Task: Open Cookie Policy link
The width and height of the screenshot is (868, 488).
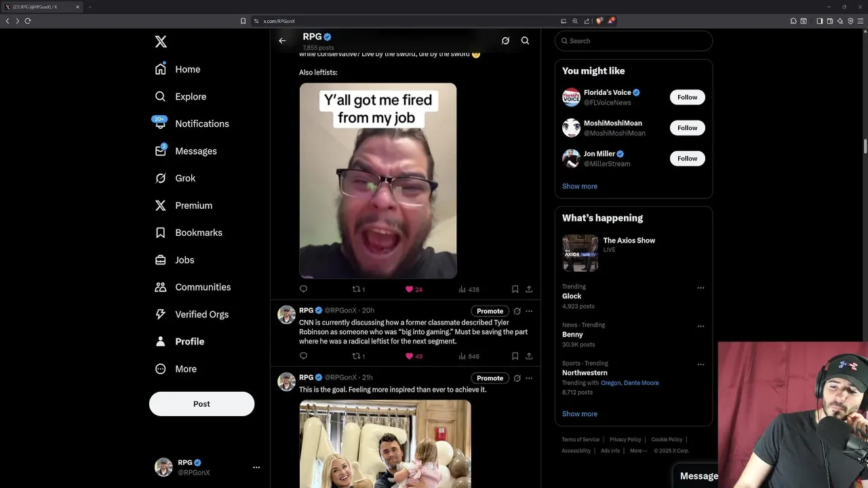Action: click(x=667, y=440)
